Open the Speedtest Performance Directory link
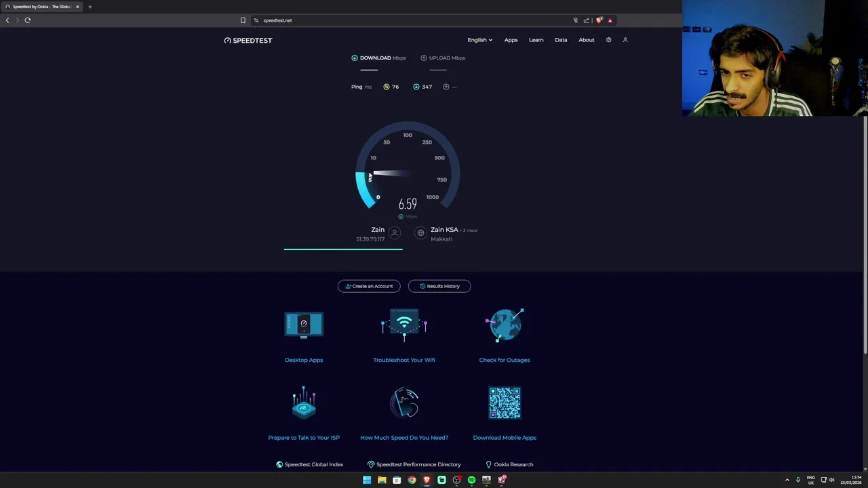 pyautogui.click(x=414, y=465)
